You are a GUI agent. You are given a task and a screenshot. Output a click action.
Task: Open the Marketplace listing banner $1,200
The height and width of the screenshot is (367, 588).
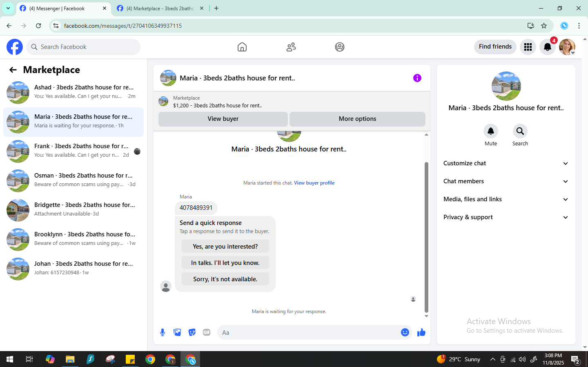pyautogui.click(x=292, y=102)
